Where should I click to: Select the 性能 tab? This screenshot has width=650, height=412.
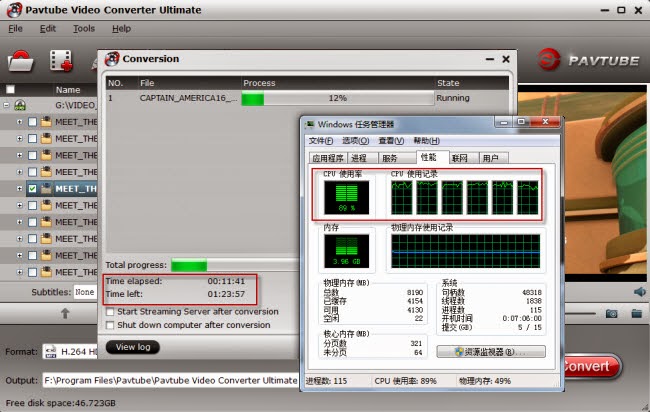[x=432, y=157]
